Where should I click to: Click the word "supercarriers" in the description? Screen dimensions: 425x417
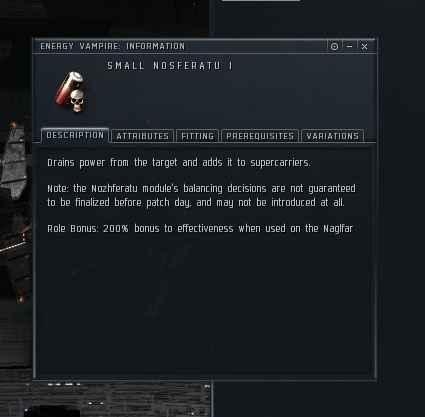coord(280,162)
